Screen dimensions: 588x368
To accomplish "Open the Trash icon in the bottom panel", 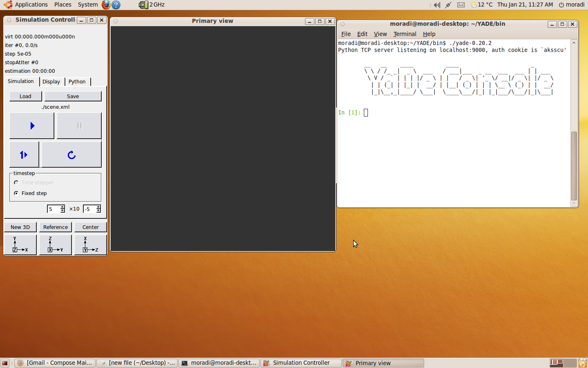I will 583,363.
